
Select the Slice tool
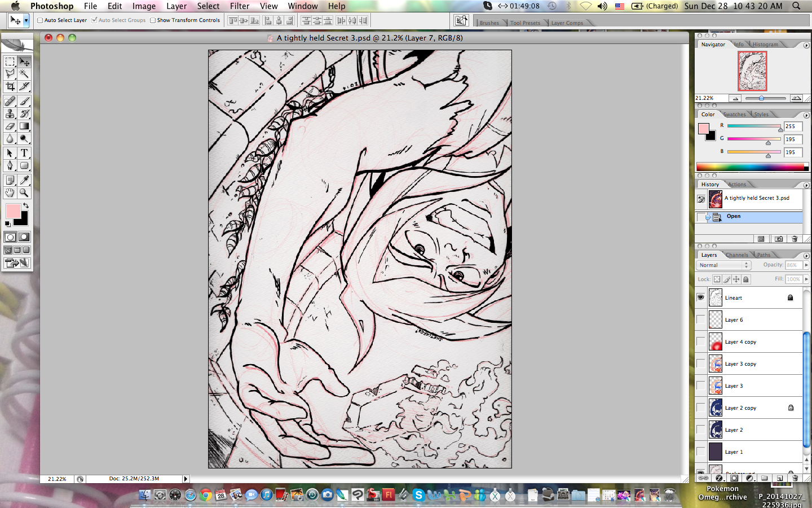24,86
